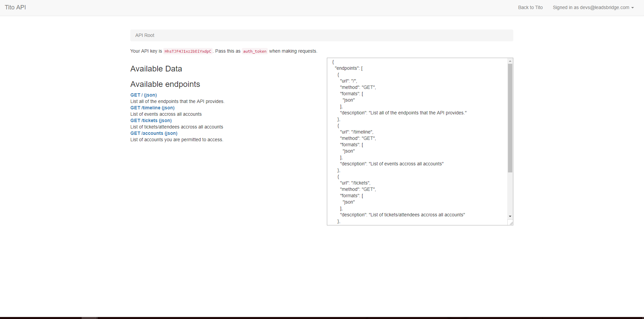Click 'List of accounts you are permitted to access.'
Viewport: 644px width, 319px height.
[177, 140]
